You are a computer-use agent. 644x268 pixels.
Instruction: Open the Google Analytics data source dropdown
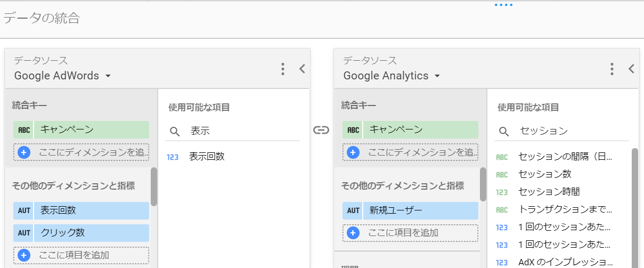coord(392,76)
